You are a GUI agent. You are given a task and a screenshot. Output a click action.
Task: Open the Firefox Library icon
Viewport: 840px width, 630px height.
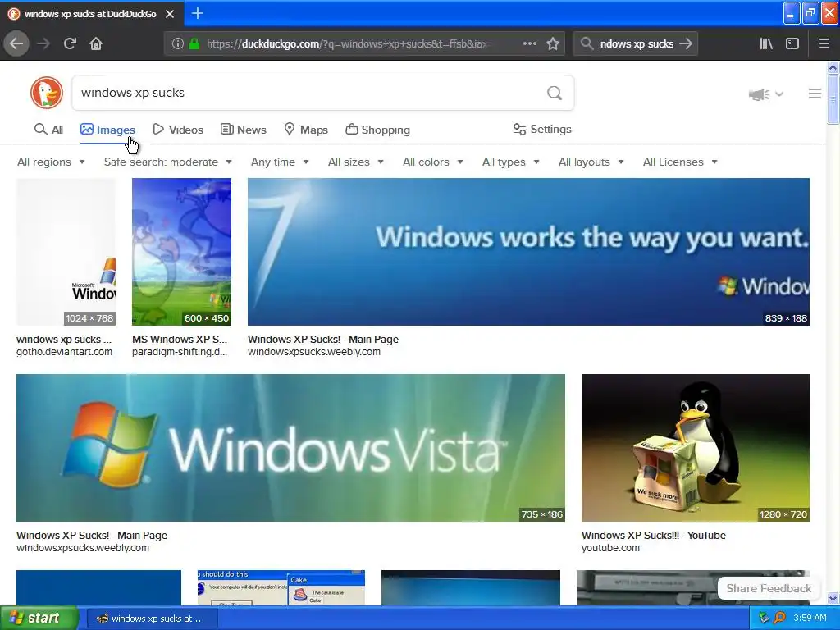point(766,43)
